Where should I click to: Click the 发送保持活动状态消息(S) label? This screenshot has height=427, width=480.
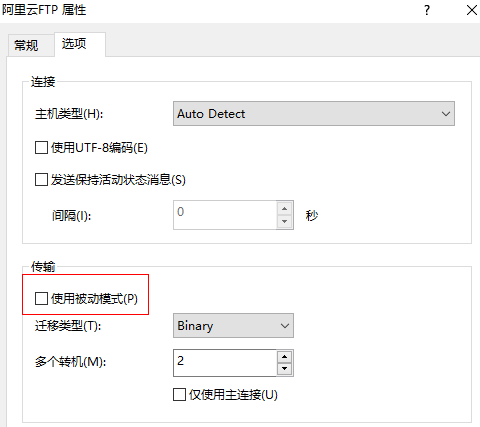[118, 180]
